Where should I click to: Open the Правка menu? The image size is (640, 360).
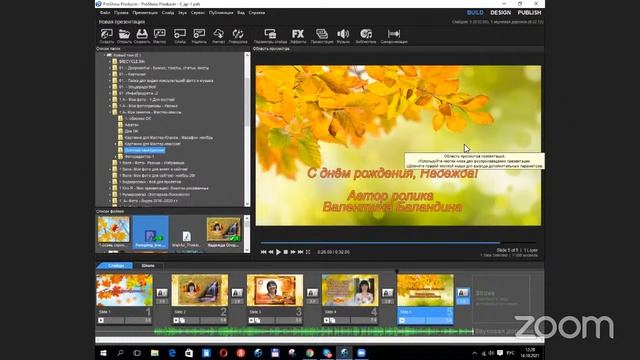coord(121,13)
